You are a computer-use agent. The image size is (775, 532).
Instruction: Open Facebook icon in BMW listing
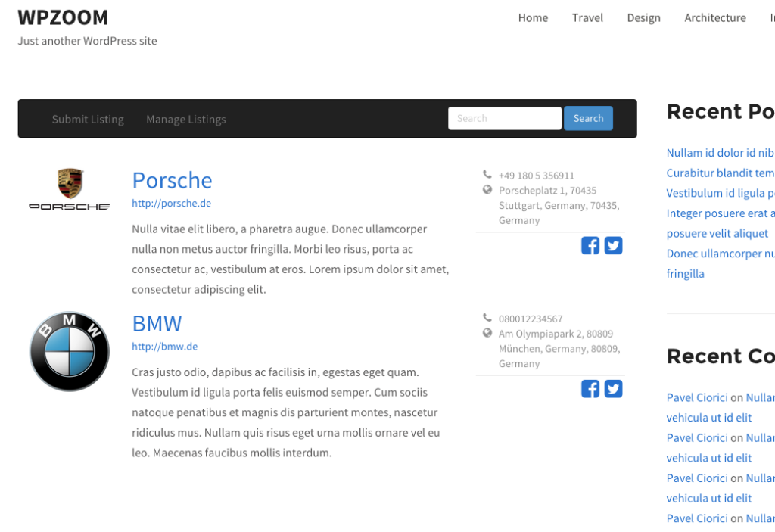coord(590,389)
